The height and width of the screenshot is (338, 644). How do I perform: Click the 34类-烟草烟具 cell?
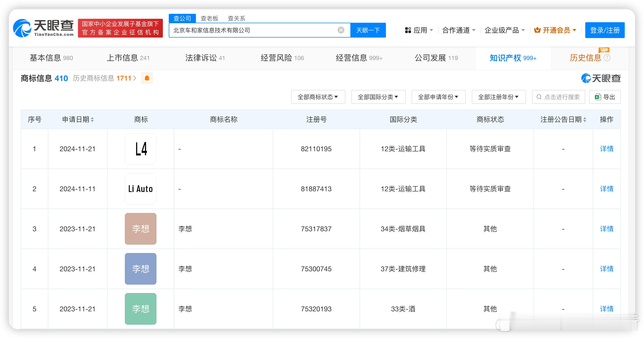(x=403, y=229)
